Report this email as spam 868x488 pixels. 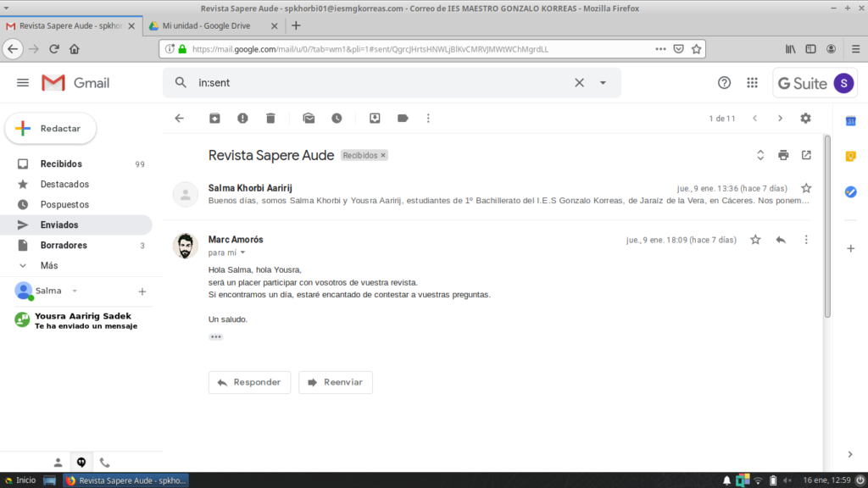[242, 119]
